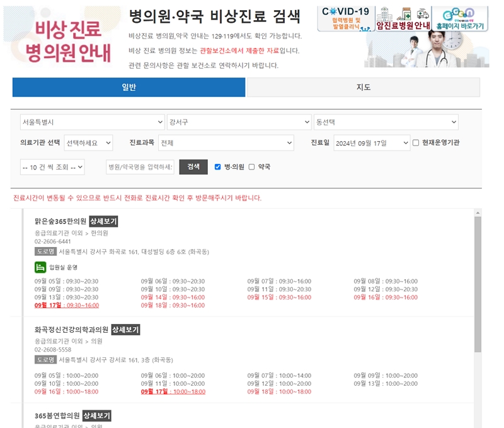Switch to the 일반 tab
This screenshot has width=504, height=428.
tap(129, 87)
